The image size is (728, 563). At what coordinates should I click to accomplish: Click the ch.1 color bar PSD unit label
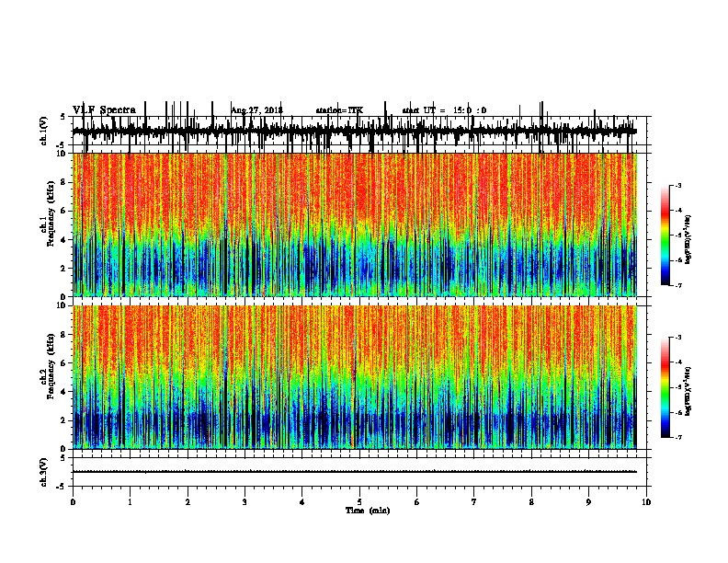click(x=688, y=239)
